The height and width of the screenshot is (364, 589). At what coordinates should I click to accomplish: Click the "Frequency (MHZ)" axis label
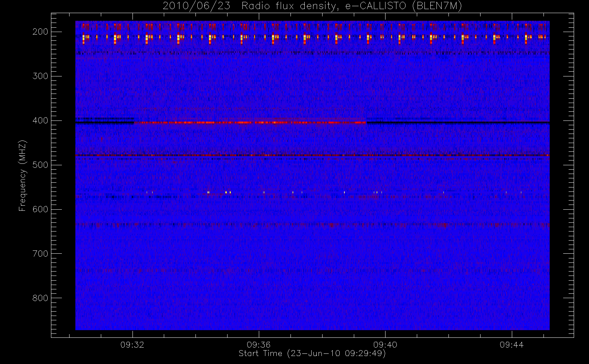(x=23, y=175)
